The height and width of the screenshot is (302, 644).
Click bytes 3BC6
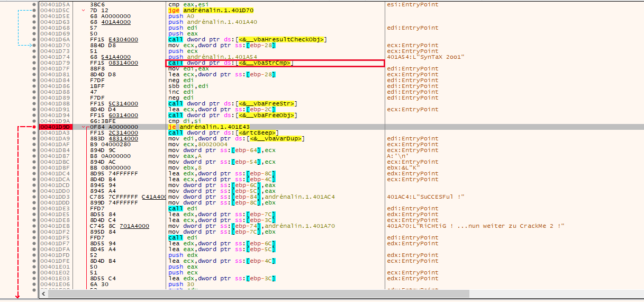pyautogui.click(x=97, y=5)
